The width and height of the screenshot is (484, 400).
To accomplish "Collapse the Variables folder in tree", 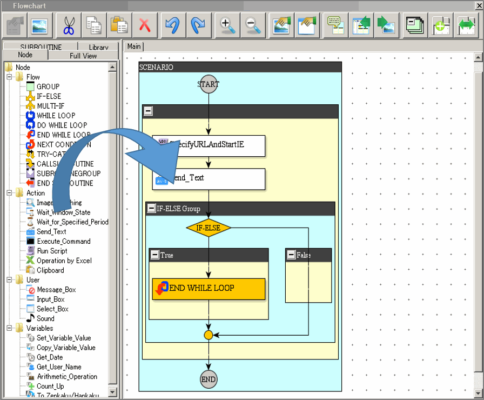I will coord(9,328).
